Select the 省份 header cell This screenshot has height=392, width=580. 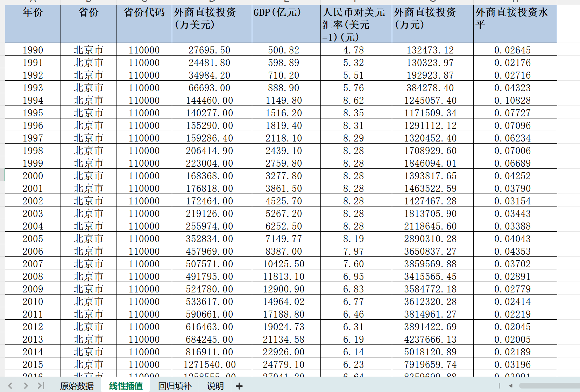coord(89,24)
